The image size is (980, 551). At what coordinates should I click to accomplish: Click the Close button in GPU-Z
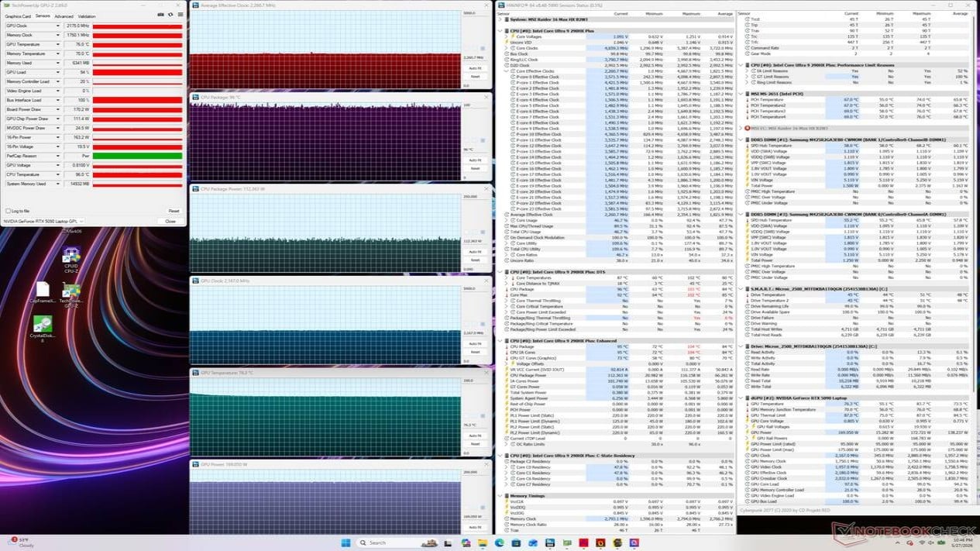170,222
